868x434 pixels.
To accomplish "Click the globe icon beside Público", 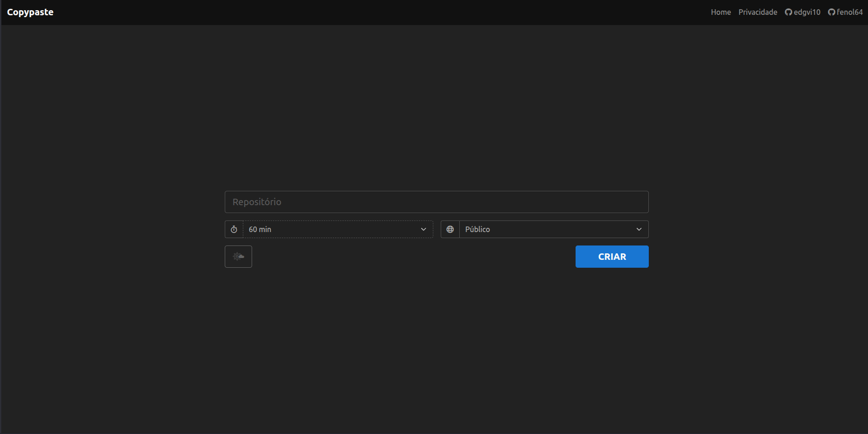I will (450, 229).
